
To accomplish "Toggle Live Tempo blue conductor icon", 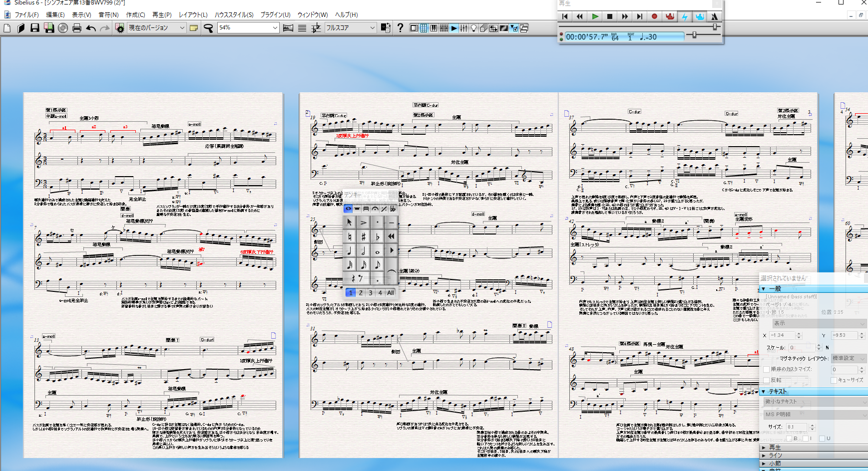I will 700,16.
